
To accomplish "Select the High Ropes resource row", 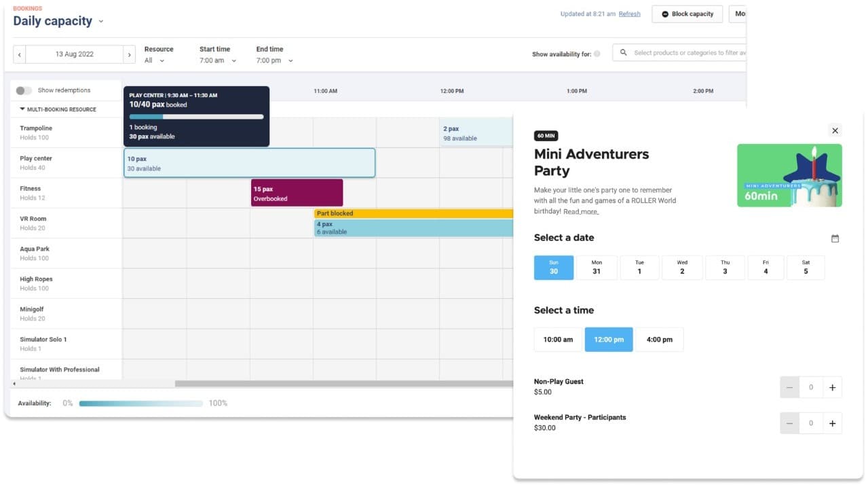I will (x=66, y=283).
